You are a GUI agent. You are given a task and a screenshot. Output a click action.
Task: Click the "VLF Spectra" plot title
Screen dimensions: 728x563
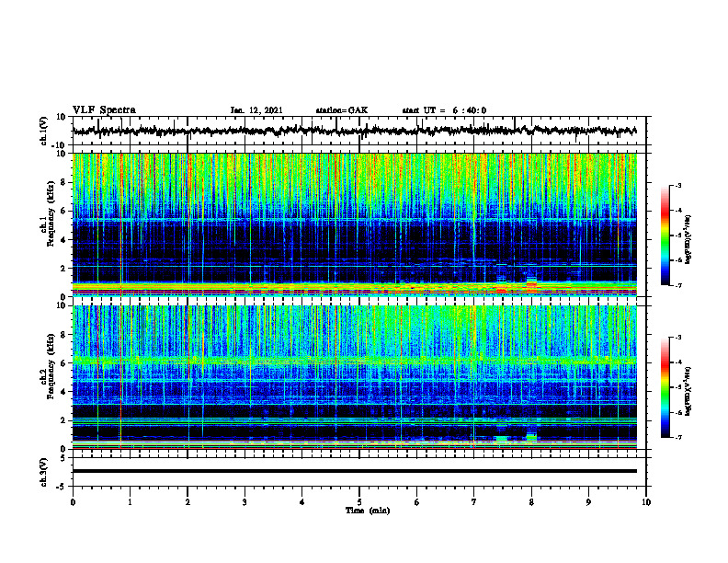coord(104,110)
